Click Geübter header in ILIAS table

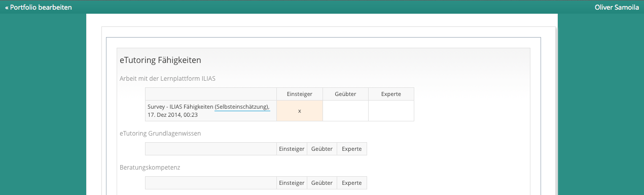click(x=345, y=94)
